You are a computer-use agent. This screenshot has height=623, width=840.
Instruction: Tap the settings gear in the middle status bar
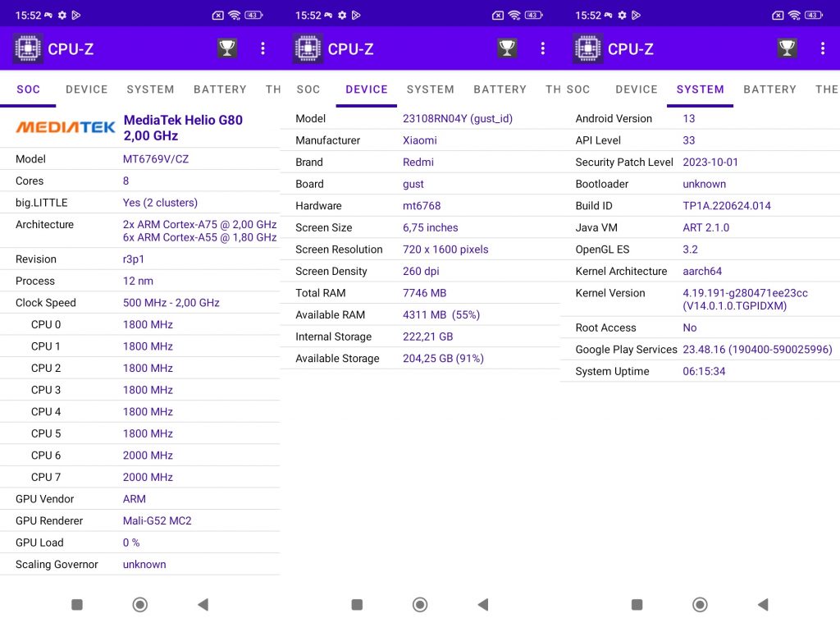pos(342,15)
